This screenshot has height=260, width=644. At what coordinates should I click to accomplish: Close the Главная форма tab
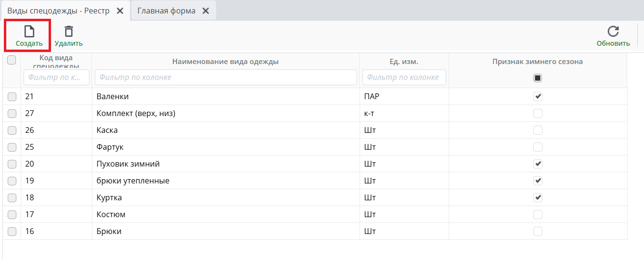point(206,11)
